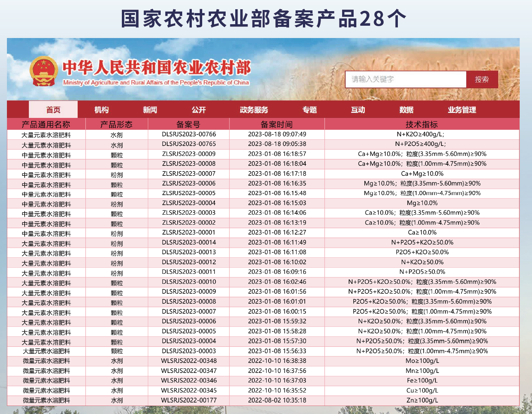Select record number ZLSRJS2023-00005

[x=189, y=193]
